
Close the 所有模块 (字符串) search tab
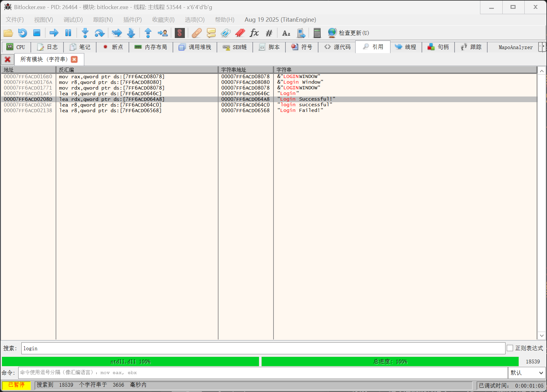(74, 59)
